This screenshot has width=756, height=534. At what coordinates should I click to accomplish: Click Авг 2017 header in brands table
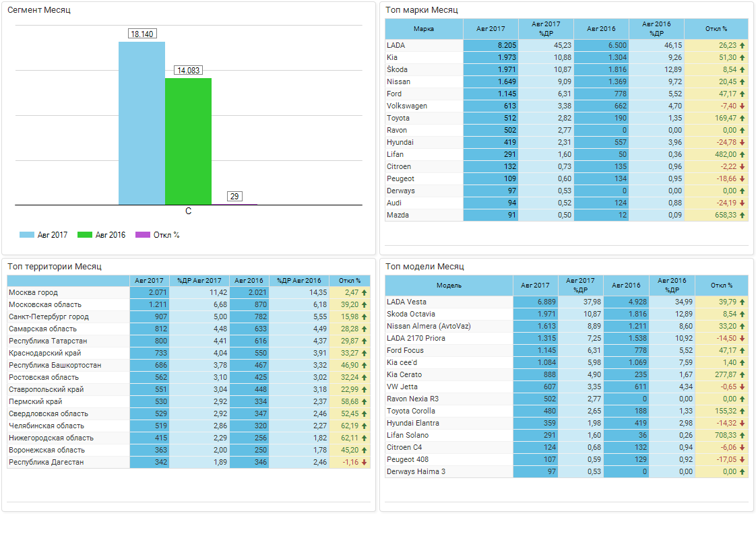point(491,29)
